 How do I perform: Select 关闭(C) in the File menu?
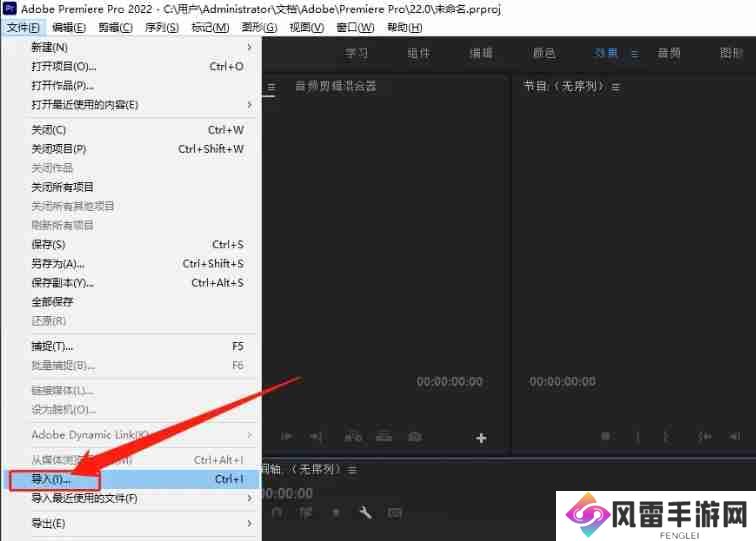132,130
